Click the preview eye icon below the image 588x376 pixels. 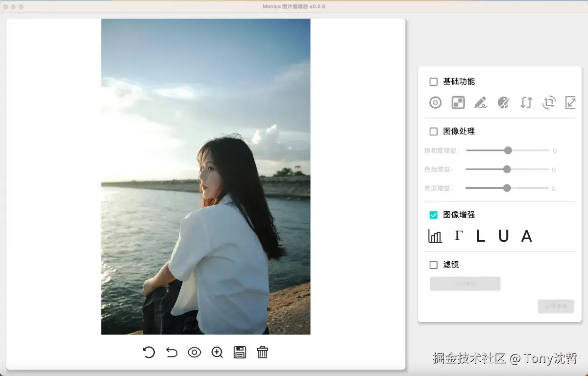(x=194, y=352)
